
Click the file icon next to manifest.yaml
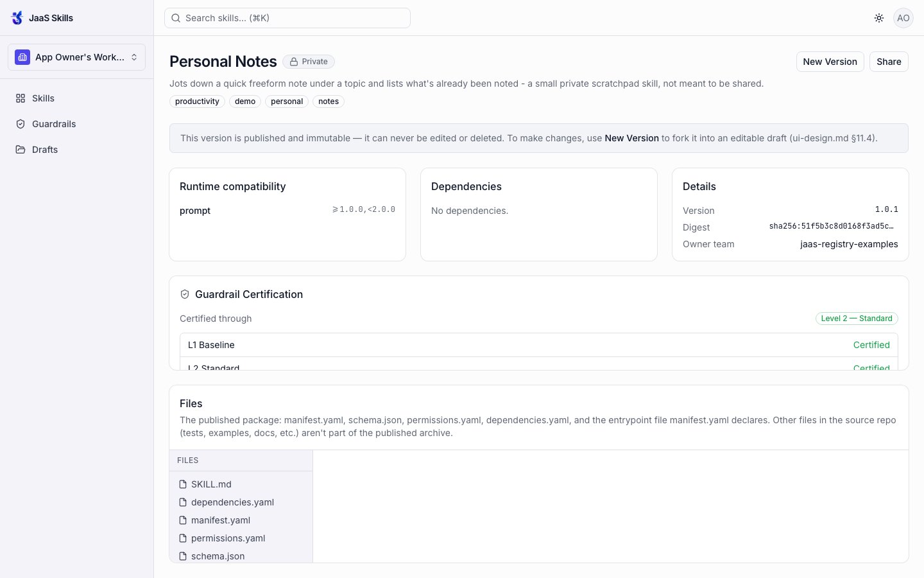pos(183,520)
